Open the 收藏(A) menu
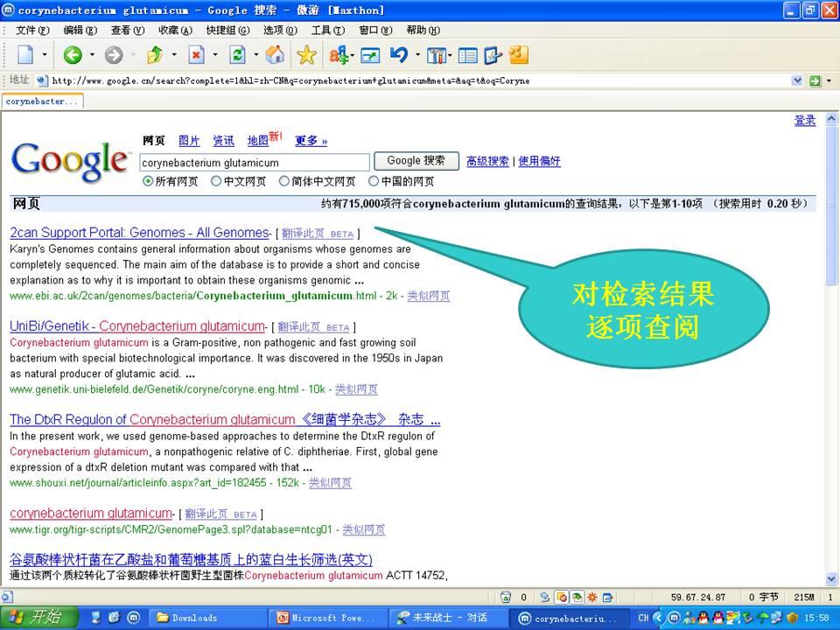840x630 pixels. [175, 30]
